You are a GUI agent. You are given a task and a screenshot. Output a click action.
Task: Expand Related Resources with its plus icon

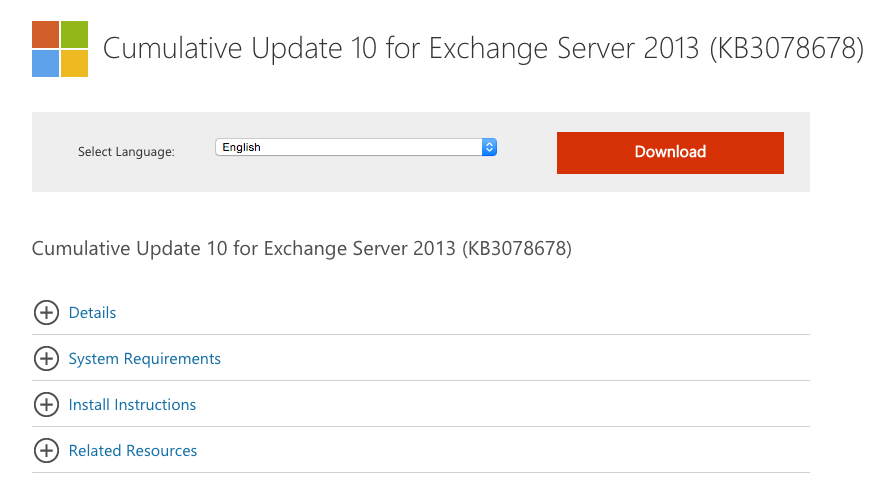(47, 451)
